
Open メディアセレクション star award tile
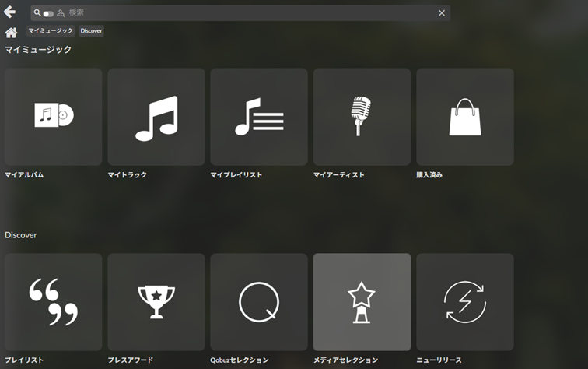tap(362, 302)
